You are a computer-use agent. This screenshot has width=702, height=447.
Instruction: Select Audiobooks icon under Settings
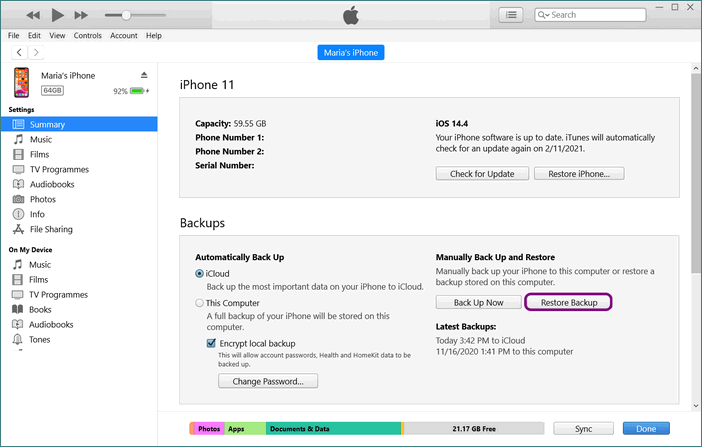[x=18, y=184]
